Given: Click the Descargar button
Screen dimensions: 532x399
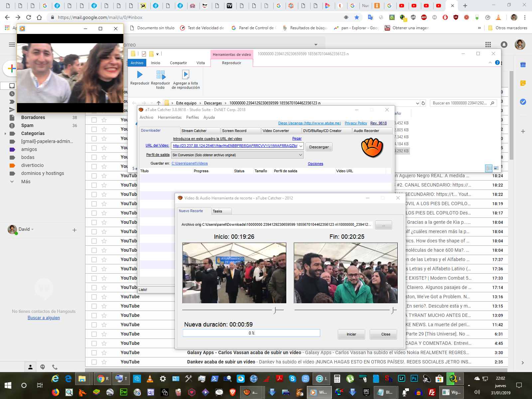Looking at the screenshot, I should (319, 147).
